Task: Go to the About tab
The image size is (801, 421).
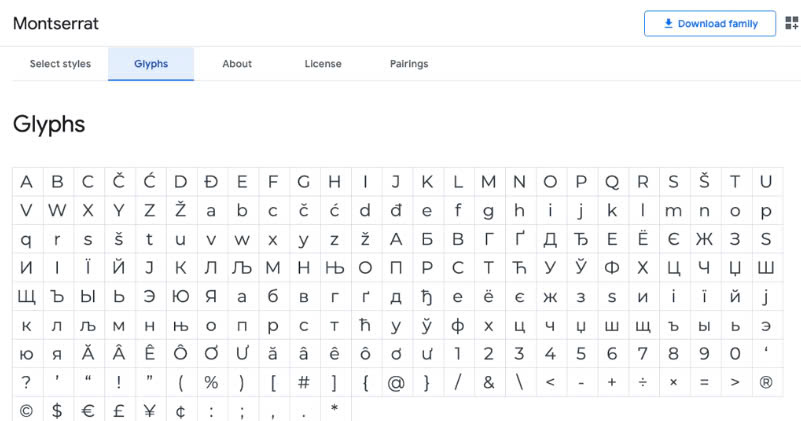Action: coord(237,64)
